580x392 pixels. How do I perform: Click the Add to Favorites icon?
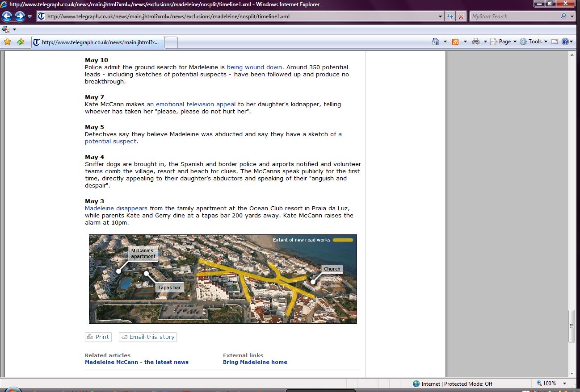point(21,42)
